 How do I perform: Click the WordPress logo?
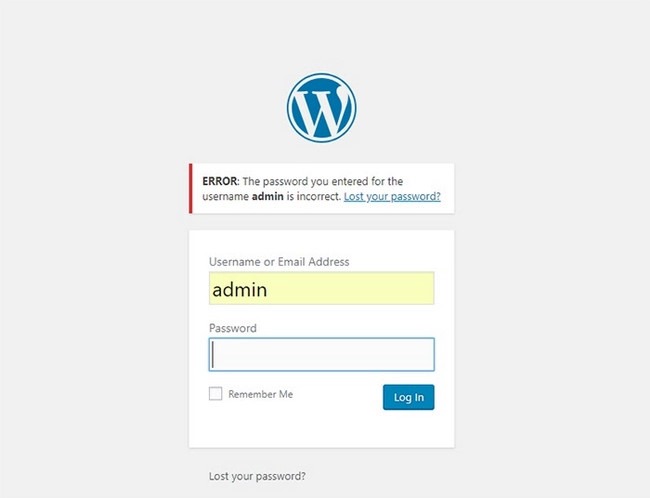[321, 107]
